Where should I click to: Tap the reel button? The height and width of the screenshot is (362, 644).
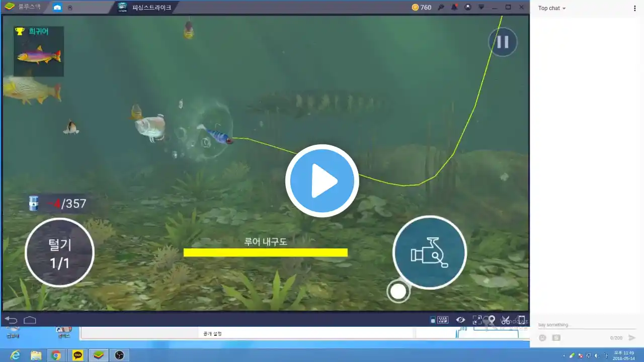tap(429, 252)
